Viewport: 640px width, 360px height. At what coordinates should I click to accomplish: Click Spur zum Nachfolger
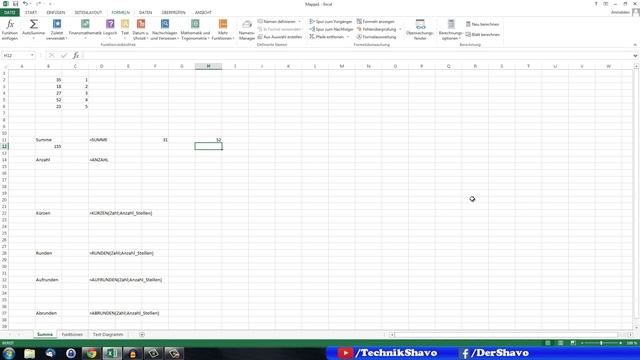pos(331,29)
